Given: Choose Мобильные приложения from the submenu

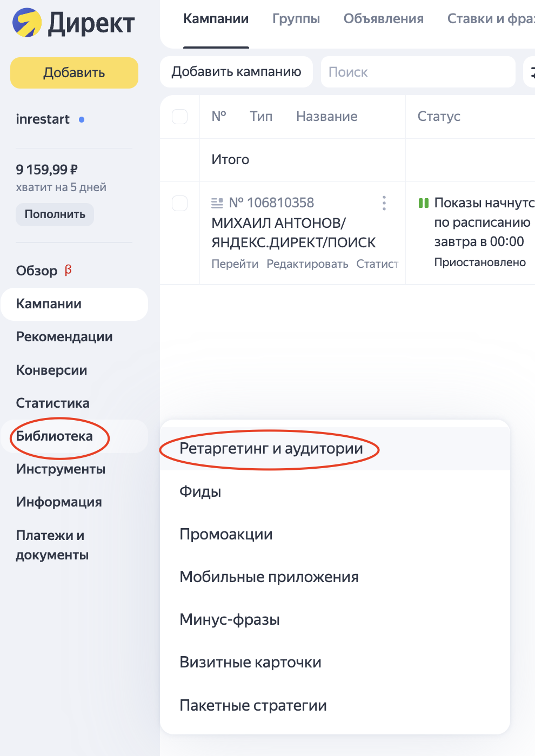Looking at the screenshot, I should [x=335, y=577].
